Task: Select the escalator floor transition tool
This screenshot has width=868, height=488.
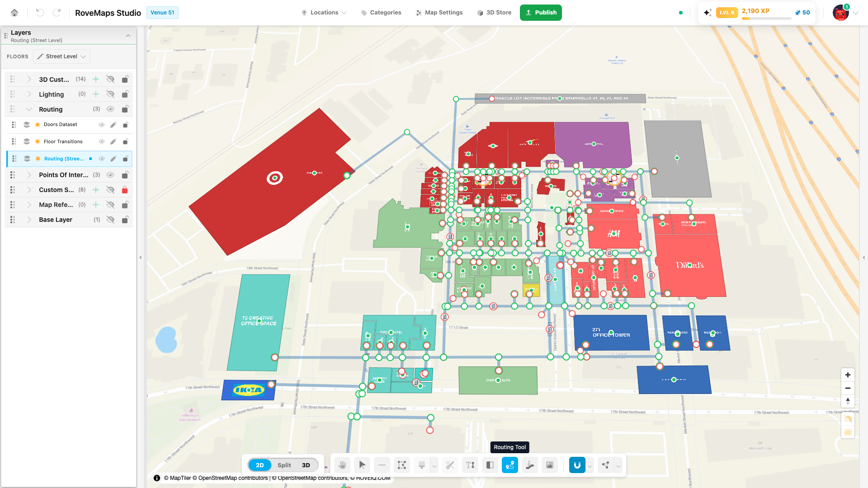Action: tap(530, 465)
